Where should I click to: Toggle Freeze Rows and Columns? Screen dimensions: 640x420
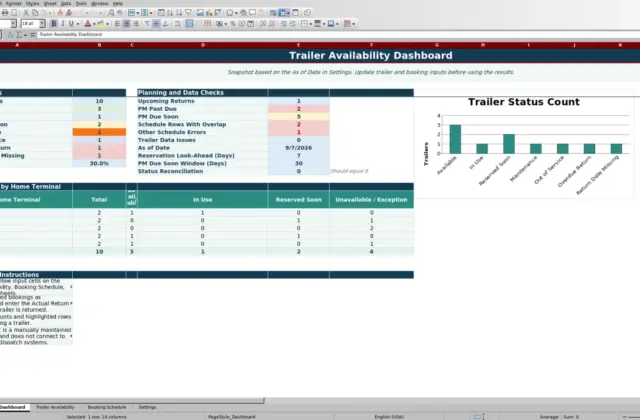[x=282, y=13]
